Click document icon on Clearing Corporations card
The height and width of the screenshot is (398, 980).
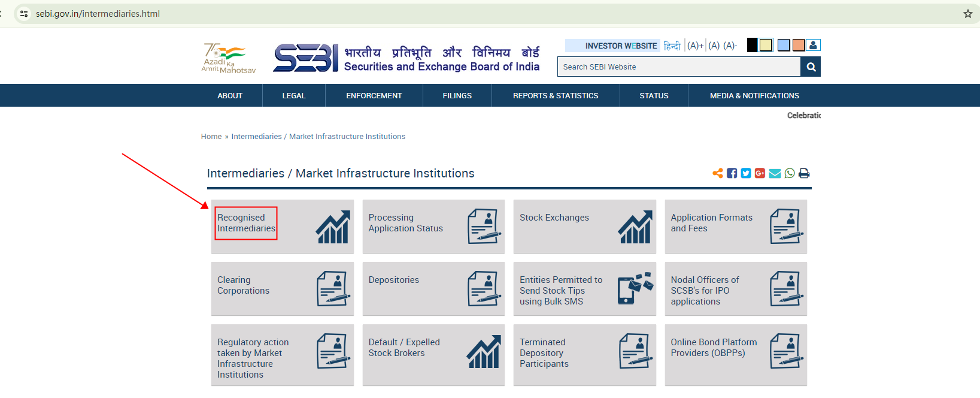click(x=333, y=289)
